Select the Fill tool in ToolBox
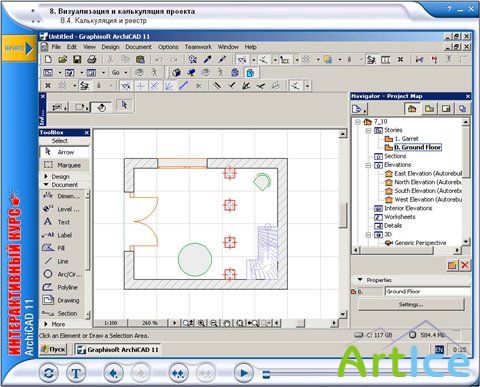Viewport: 480px width, 387px height. tap(63, 248)
